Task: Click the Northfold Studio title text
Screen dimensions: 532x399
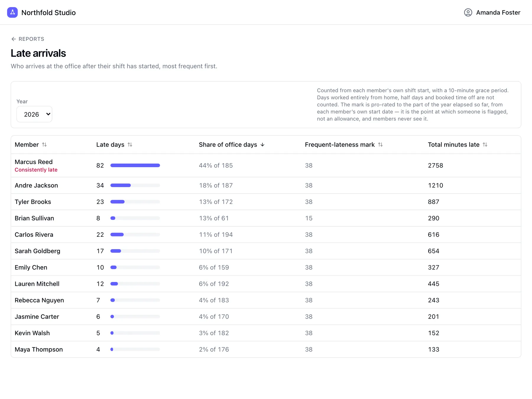Action: pyautogui.click(x=48, y=12)
